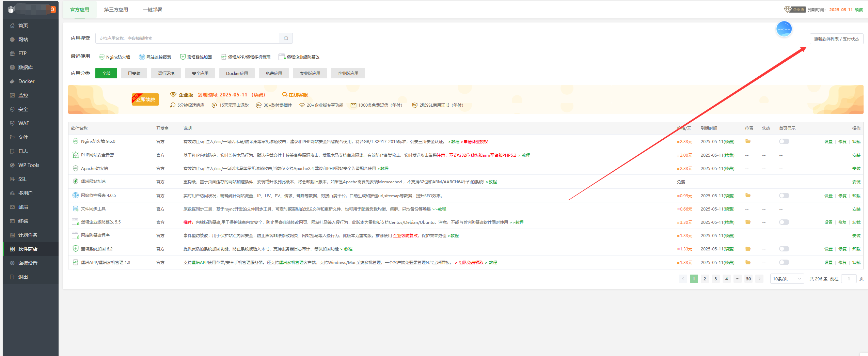Image resolution: width=868 pixels, height=356 pixels.
Task: Filter by 安全应用 category
Action: click(200, 73)
